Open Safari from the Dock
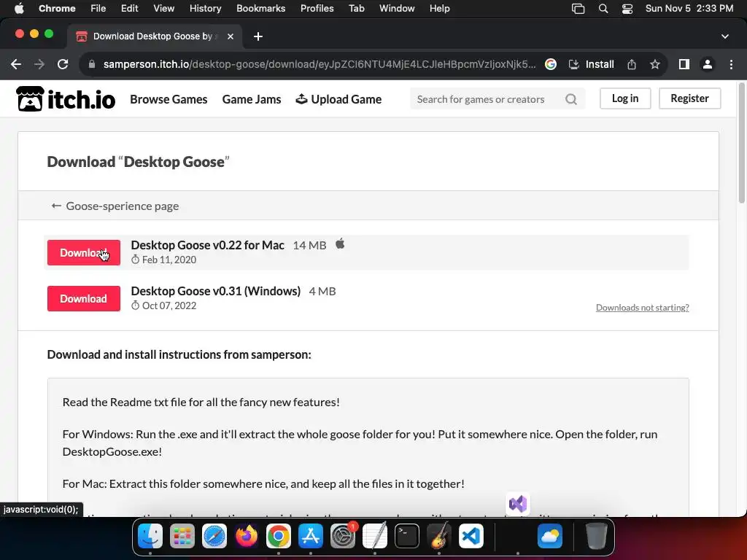Screen dimensions: 747x560 pos(214,536)
